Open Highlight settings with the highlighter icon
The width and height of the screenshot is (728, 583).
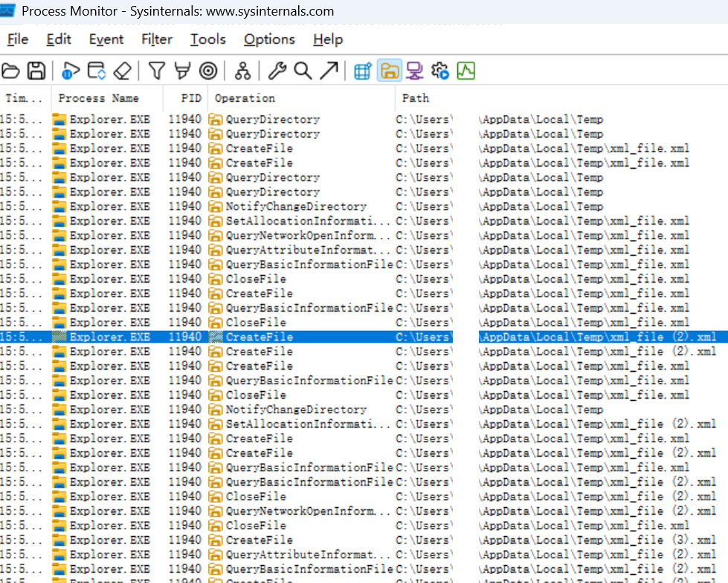[182, 71]
